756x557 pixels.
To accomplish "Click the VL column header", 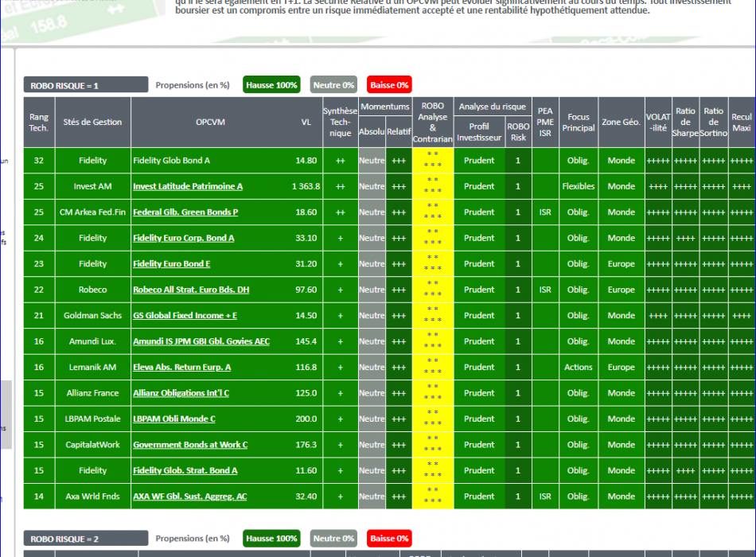I will point(306,122).
